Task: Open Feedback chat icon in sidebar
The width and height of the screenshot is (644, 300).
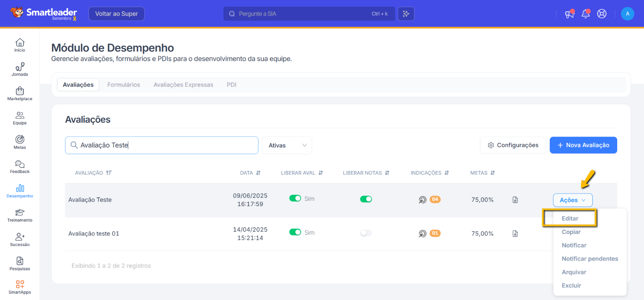Action: (20, 164)
